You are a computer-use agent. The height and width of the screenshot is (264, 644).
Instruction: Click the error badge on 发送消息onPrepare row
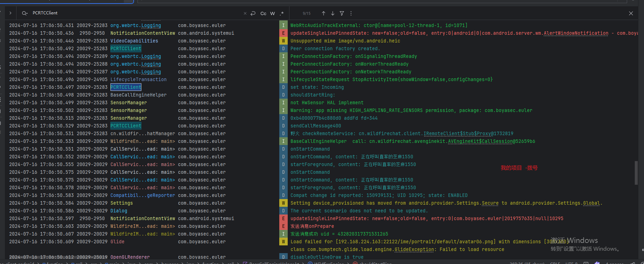tap(283, 226)
